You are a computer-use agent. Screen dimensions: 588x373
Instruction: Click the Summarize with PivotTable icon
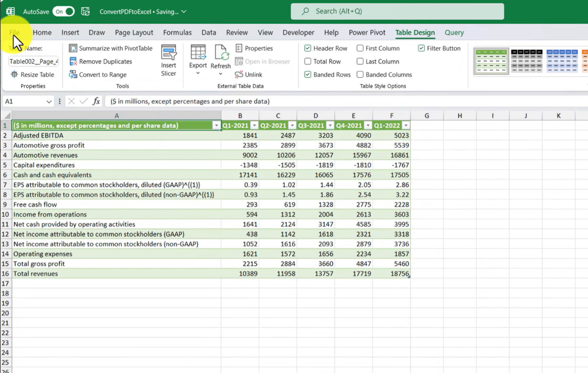[x=73, y=48]
